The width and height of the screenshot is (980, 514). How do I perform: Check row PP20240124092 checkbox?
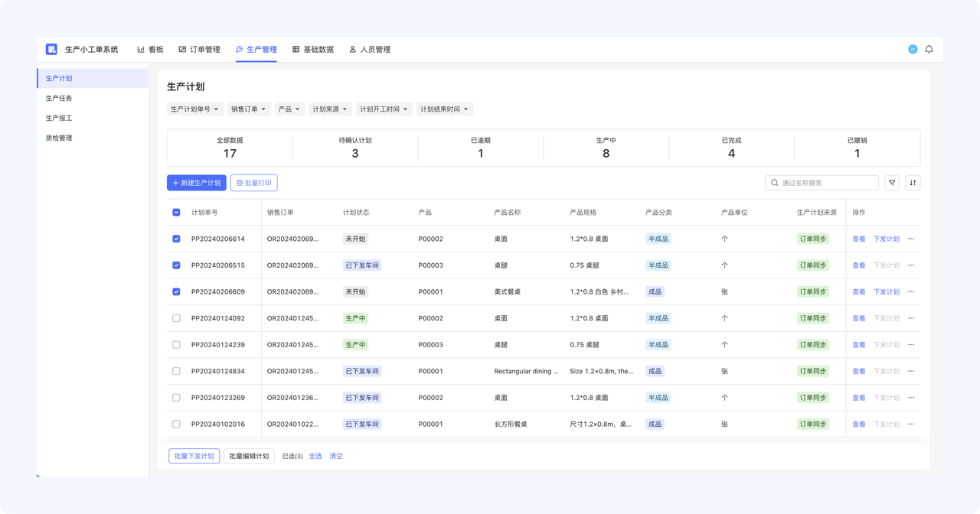click(x=176, y=318)
